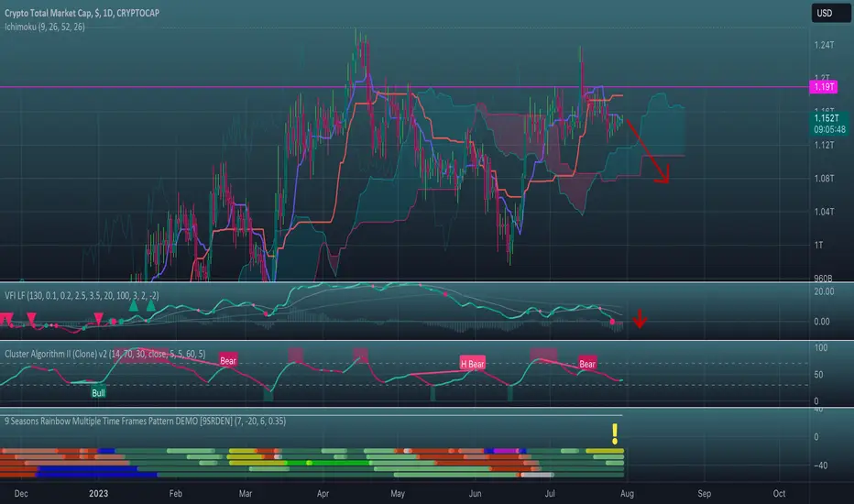This screenshot has height=504, width=854.
Task: Click the 1.12T price axis label
Action: (824, 145)
